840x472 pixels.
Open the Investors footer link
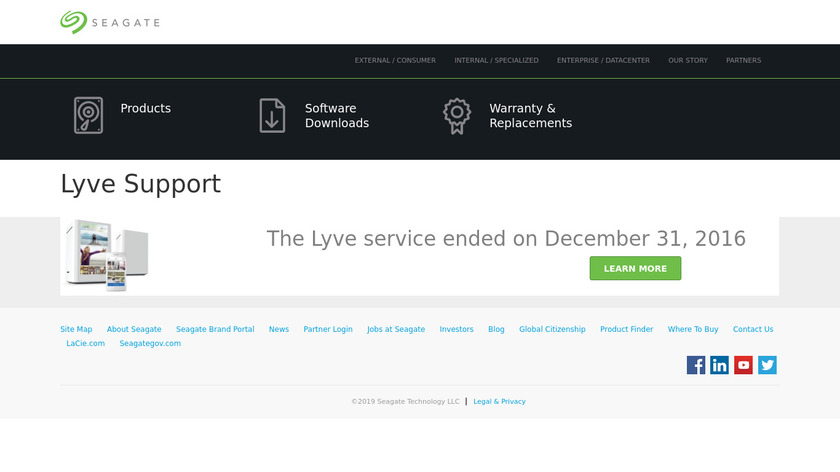pos(456,329)
